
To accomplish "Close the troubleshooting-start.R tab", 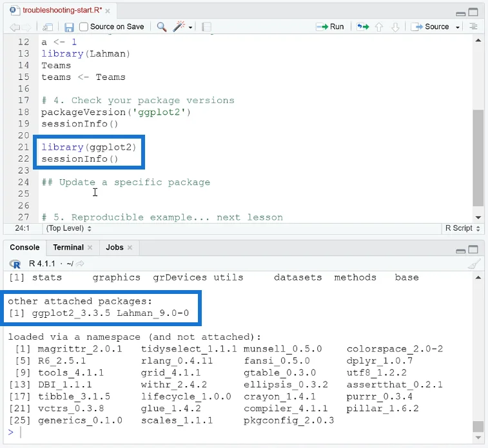I will (108, 11).
